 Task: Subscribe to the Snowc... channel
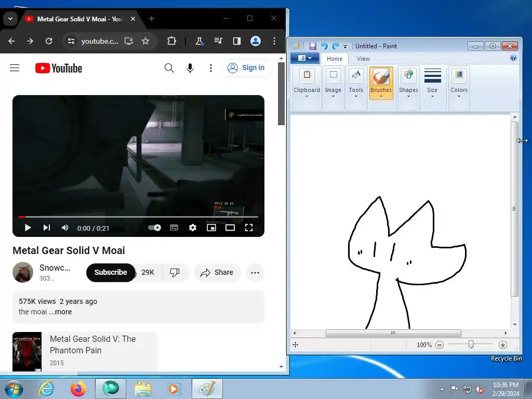pos(111,272)
